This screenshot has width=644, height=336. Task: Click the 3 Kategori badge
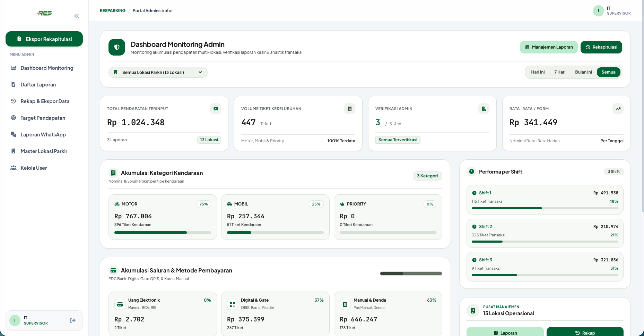coord(427,176)
